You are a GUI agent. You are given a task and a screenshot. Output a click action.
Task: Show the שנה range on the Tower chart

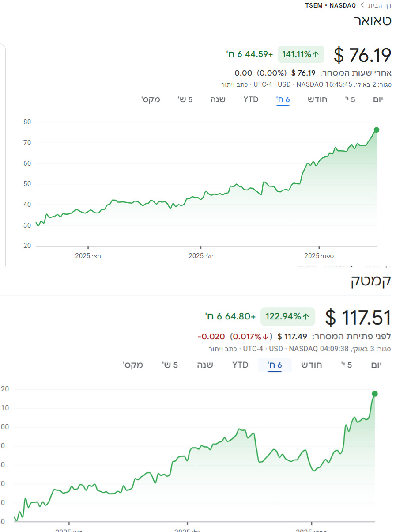pos(218,99)
